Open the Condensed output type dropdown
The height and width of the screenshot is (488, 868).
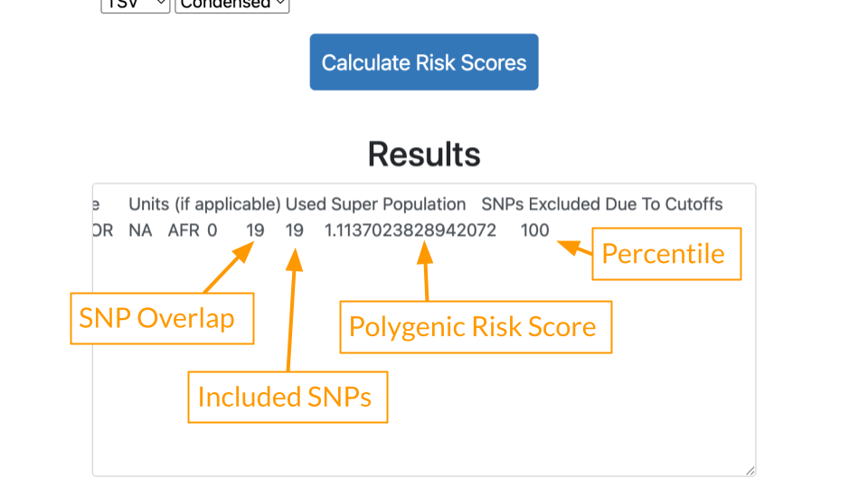pos(232,5)
